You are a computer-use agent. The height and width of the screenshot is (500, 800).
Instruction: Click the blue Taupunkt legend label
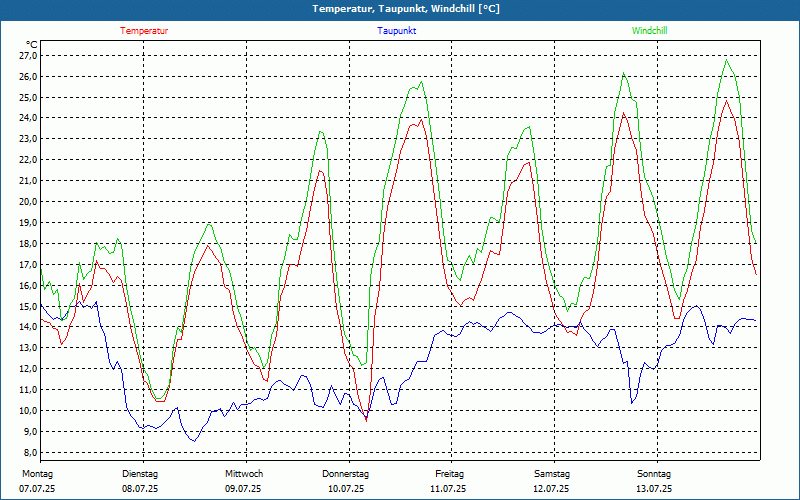396,31
